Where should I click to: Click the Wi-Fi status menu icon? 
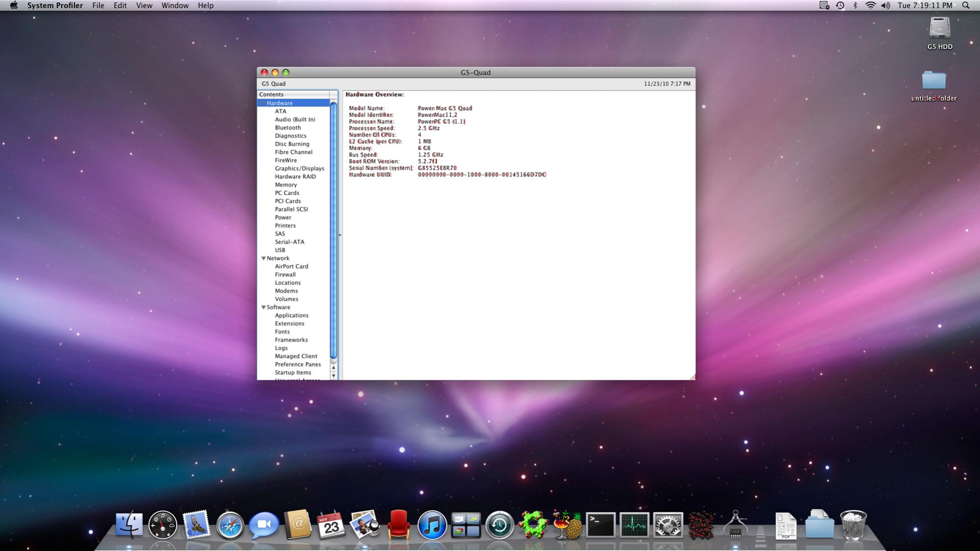tap(871, 6)
